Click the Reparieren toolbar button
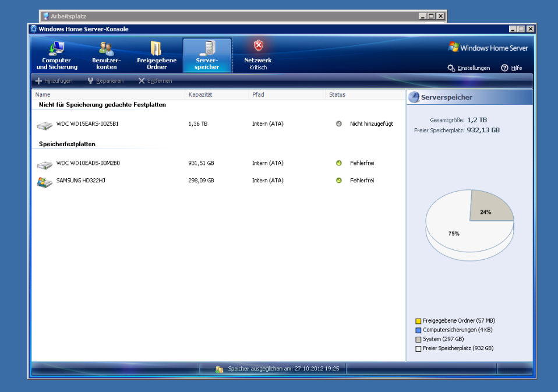 (x=105, y=81)
